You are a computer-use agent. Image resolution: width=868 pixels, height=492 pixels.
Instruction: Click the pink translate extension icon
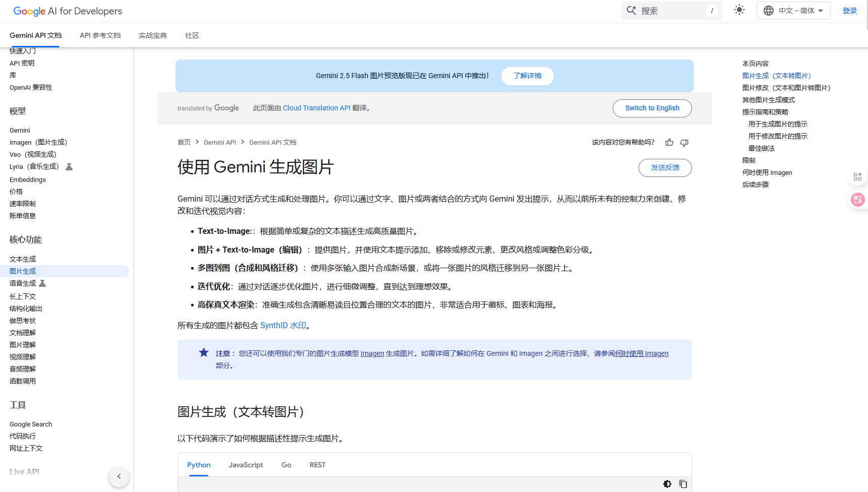tap(857, 200)
